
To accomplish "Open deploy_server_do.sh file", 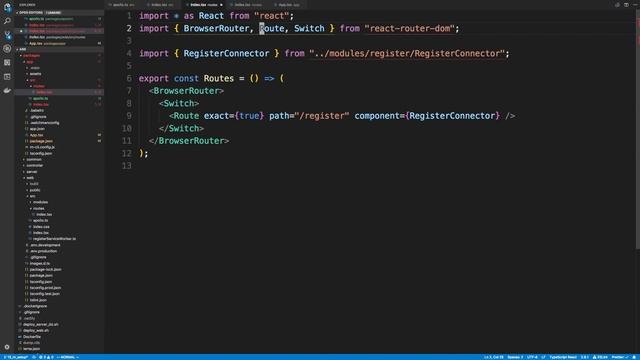I will (40, 324).
